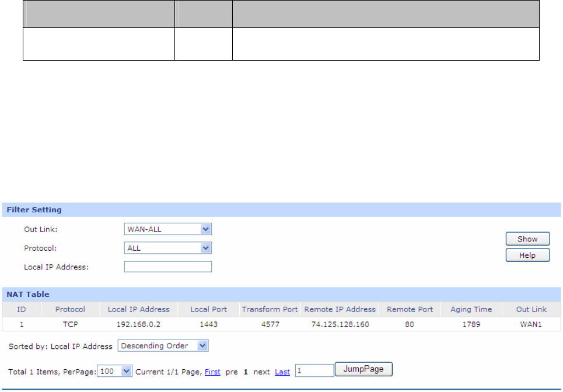Select the page number box beside JumpPage
Screen dimensions: 563x392
[x=314, y=371]
